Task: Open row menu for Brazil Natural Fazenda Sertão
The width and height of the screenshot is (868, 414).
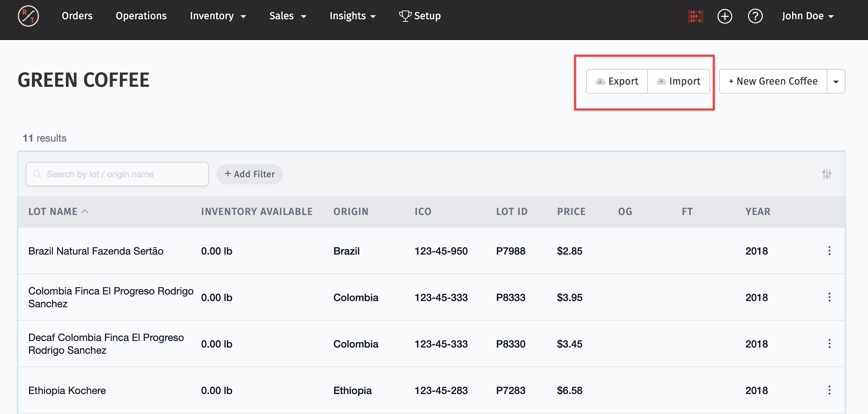Action: [x=829, y=251]
